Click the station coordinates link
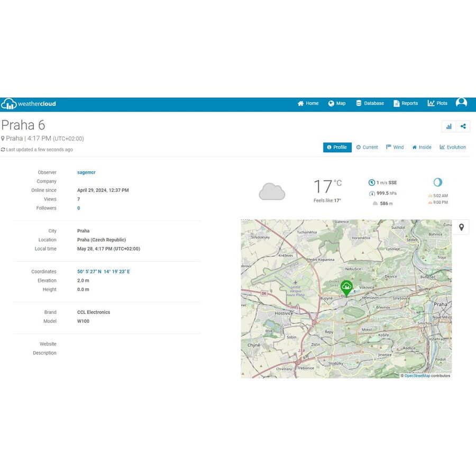Viewport: 476px width, 476px height. click(x=103, y=272)
